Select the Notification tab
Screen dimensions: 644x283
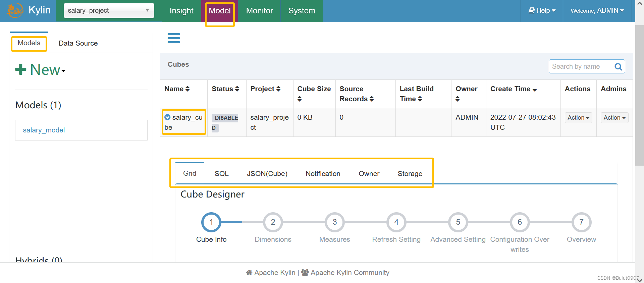tap(323, 174)
